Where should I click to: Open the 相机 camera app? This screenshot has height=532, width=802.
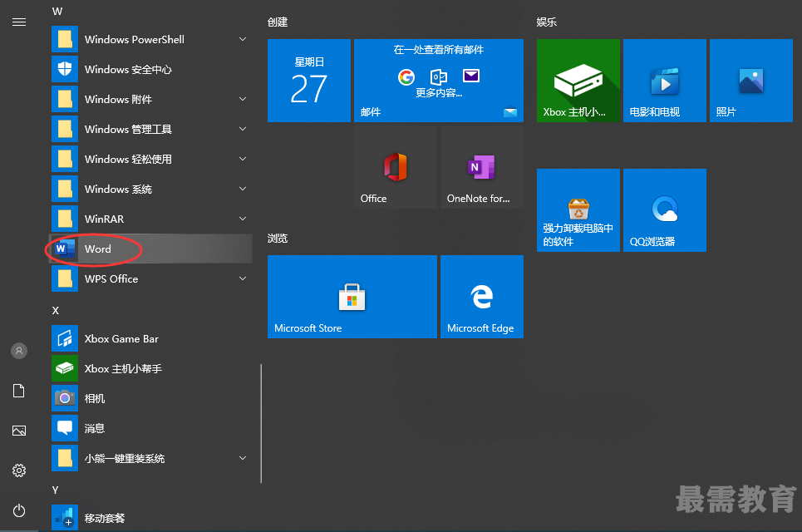coord(150,398)
